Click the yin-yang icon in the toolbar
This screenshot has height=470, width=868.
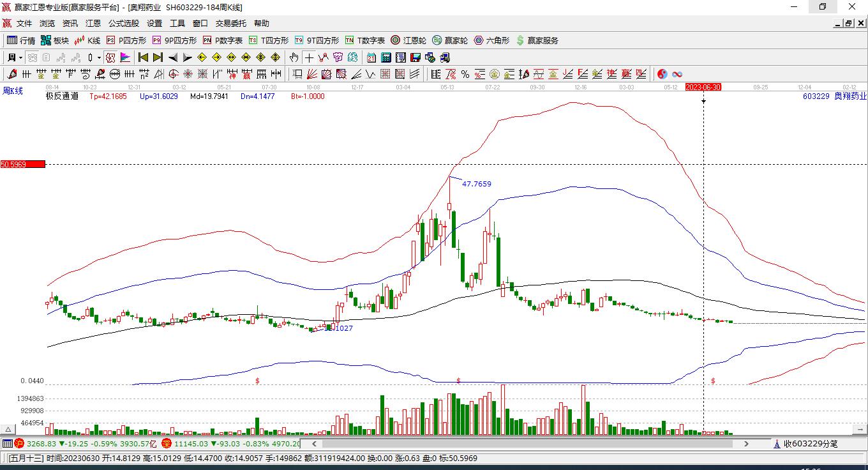662,74
